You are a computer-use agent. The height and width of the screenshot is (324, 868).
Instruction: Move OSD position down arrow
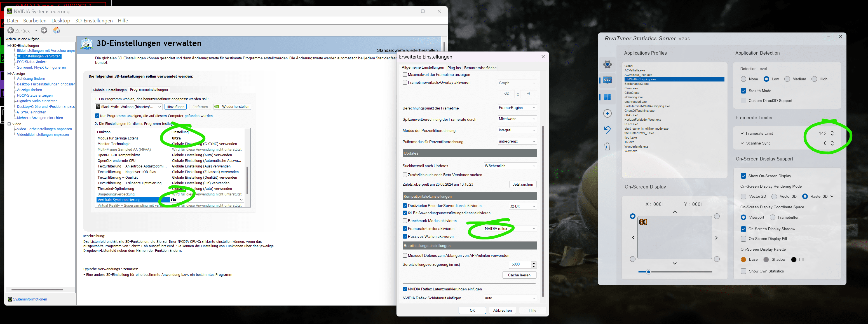pyautogui.click(x=675, y=263)
